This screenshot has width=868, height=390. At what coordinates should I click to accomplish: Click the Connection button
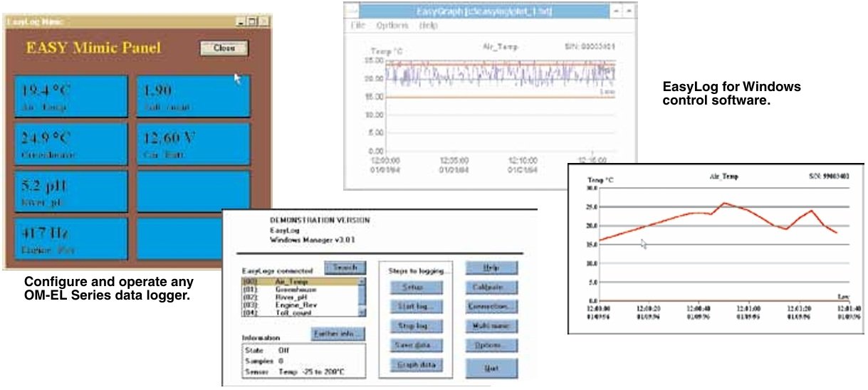[x=491, y=307]
